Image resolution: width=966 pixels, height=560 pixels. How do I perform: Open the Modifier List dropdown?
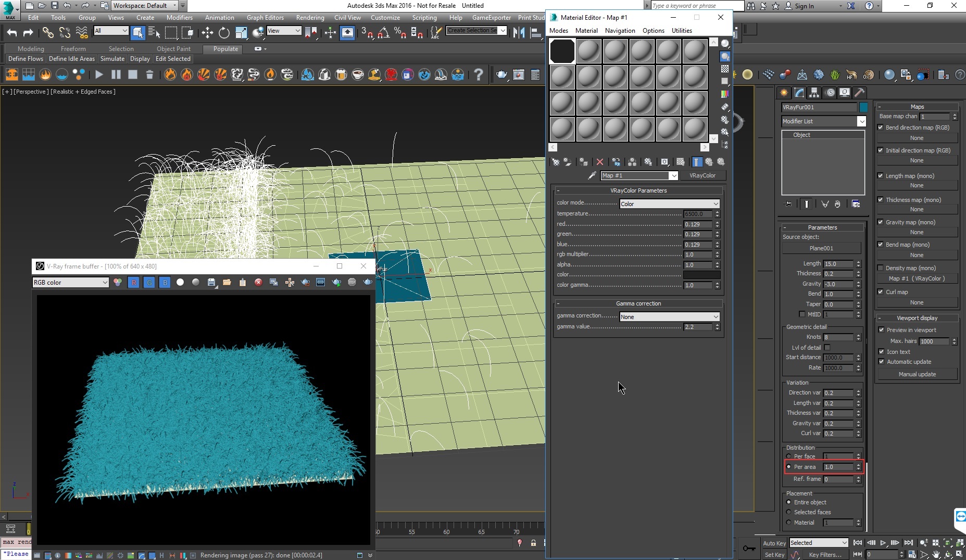(x=823, y=121)
